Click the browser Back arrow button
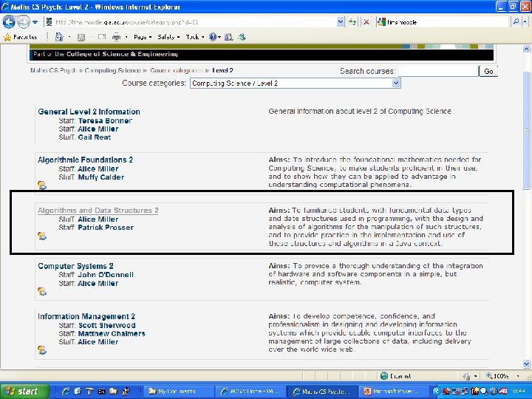Screen dimensions: 532x399 pyautogui.click(x=9, y=22)
